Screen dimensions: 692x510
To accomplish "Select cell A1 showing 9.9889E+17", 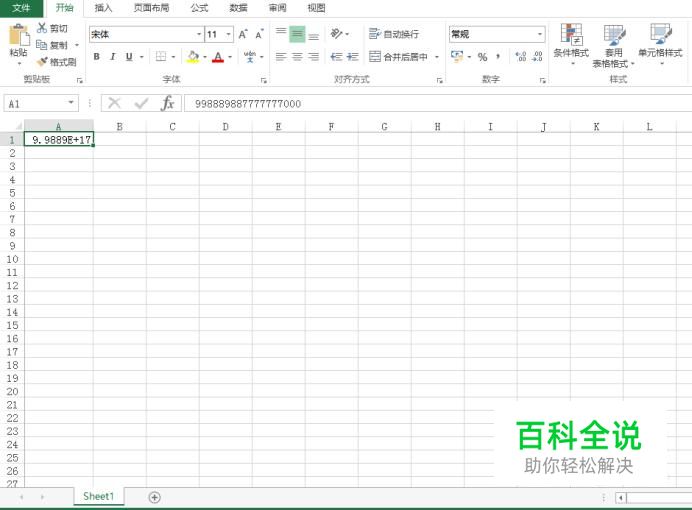I will point(59,140).
